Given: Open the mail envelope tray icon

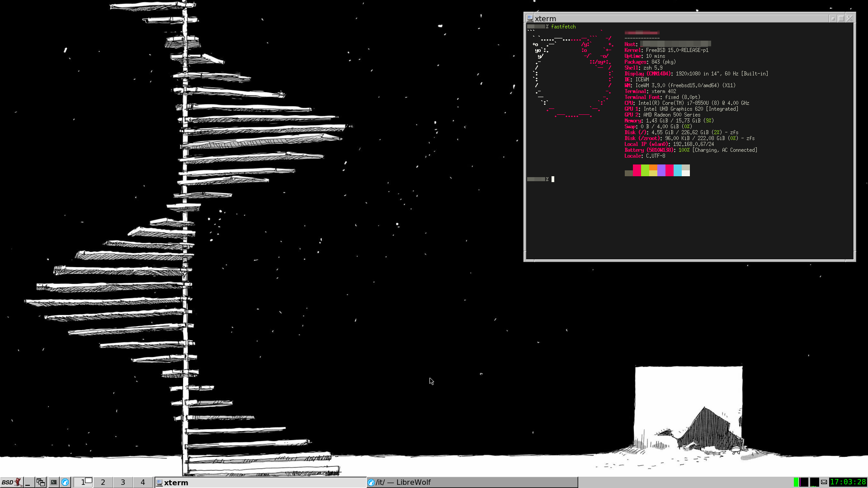Looking at the screenshot, I should pos(824,482).
